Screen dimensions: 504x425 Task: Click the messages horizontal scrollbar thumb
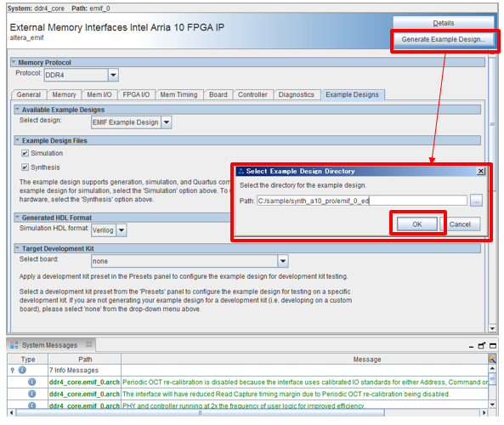coord(200,412)
